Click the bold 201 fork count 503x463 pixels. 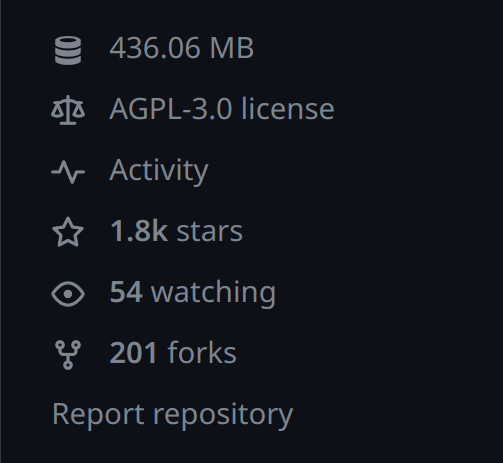[x=133, y=353]
